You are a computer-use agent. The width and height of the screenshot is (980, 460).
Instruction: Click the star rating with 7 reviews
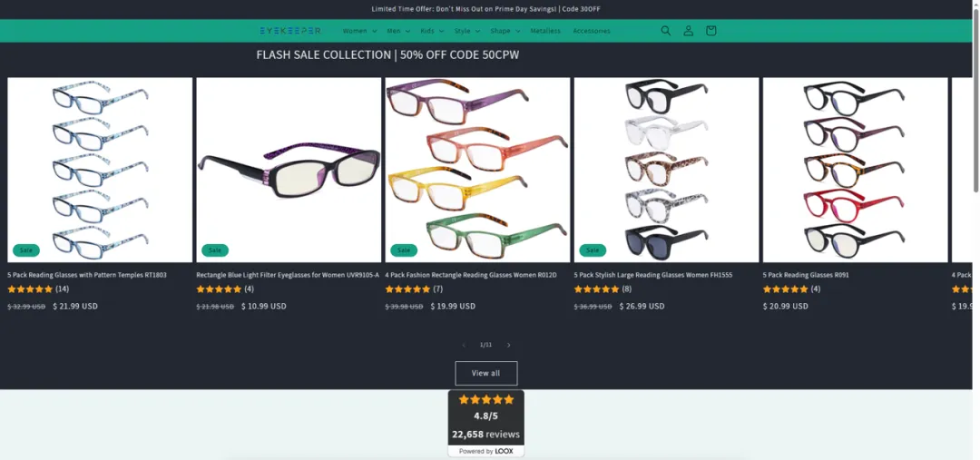(414, 289)
